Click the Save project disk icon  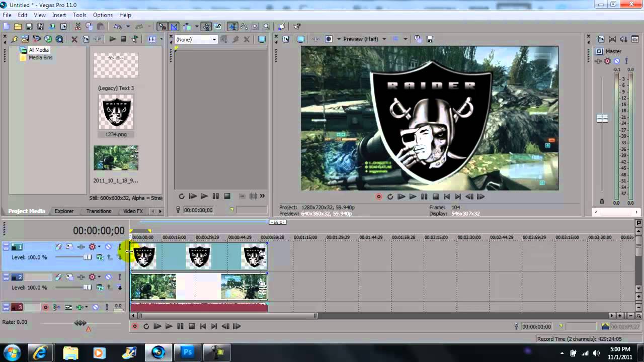(29, 27)
